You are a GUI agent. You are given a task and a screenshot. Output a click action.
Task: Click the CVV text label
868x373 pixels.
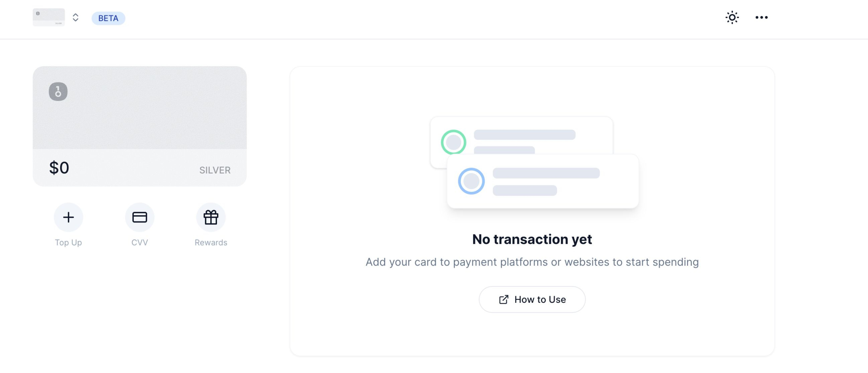pyautogui.click(x=140, y=243)
